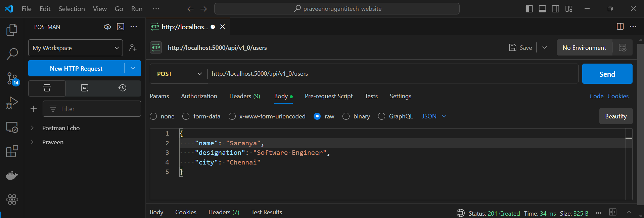Image resolution: width=644 pixels, height=218 pixels.
Task: Open the Docker view
Action: tap(12, 175)
